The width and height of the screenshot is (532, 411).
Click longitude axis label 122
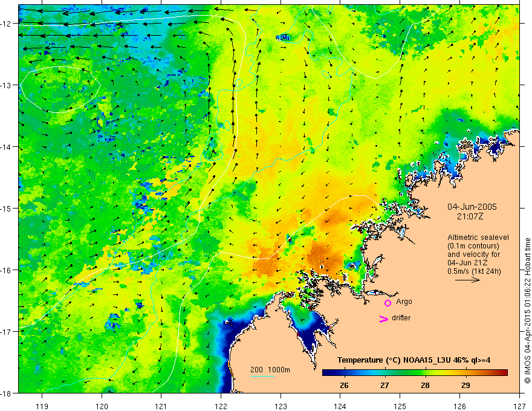tap(221, 406)
